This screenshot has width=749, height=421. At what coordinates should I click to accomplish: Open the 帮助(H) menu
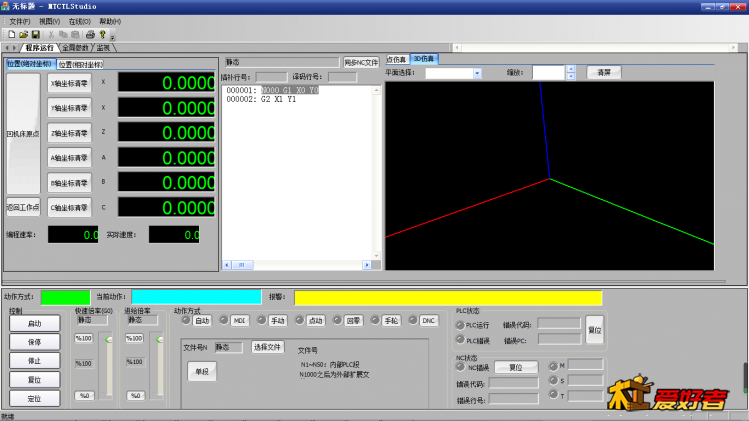pos(110,22)
